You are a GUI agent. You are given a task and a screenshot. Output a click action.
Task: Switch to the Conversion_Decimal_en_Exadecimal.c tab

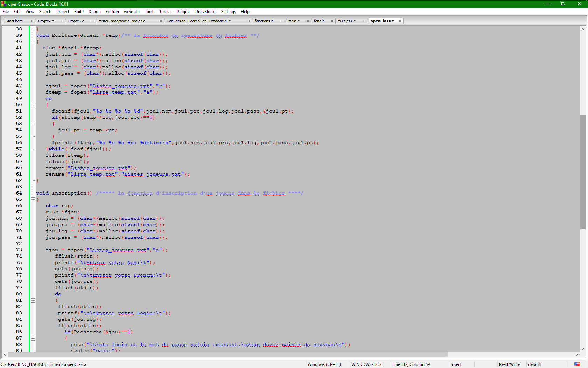coord(198,21)
